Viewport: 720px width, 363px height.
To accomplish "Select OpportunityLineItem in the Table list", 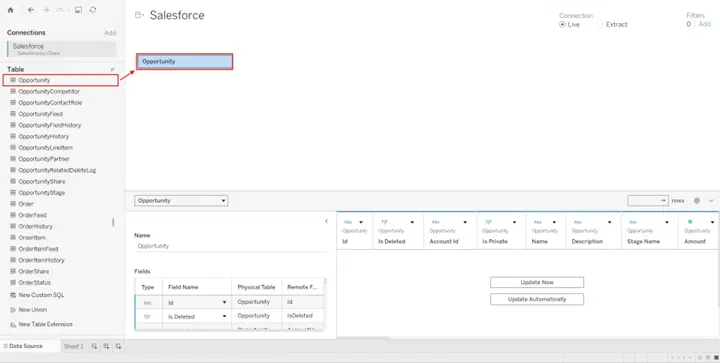I will [41, 148].
